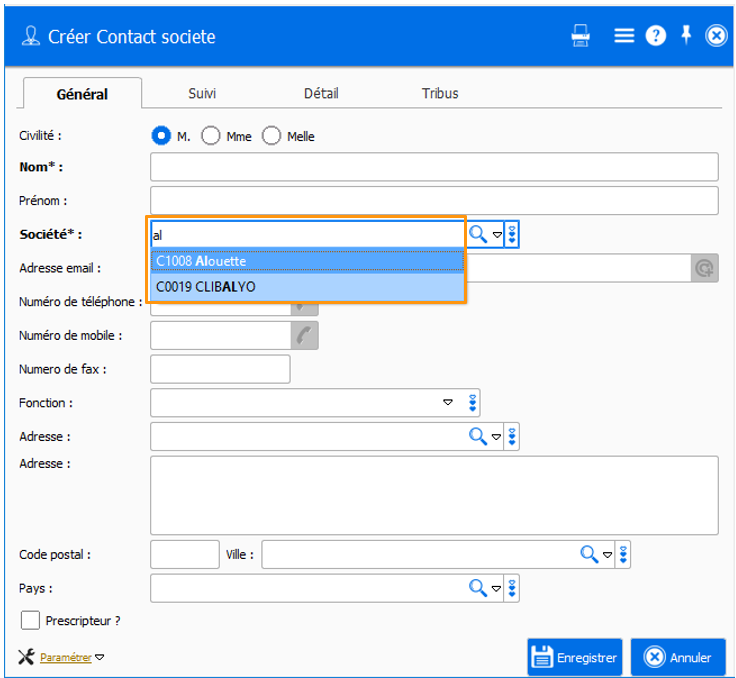Click the email send icon
Screen dimensions: 736x678
[705, 268]
